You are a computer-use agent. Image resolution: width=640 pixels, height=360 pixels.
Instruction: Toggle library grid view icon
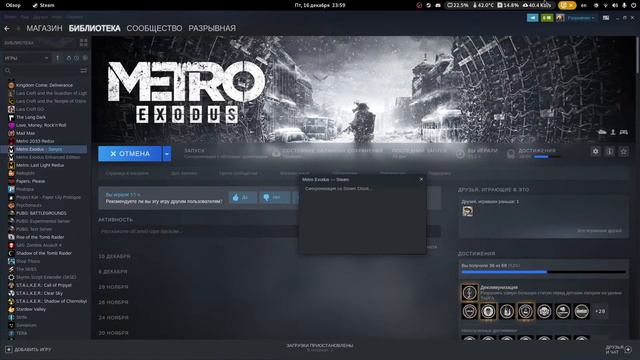pos(84,42)
